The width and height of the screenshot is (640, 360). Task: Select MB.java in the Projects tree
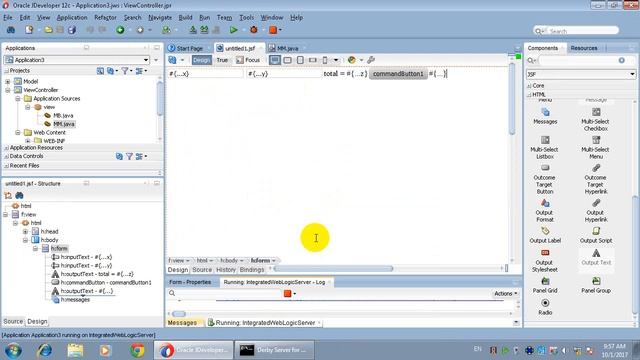pyautogui.click(x=63, y=116)
